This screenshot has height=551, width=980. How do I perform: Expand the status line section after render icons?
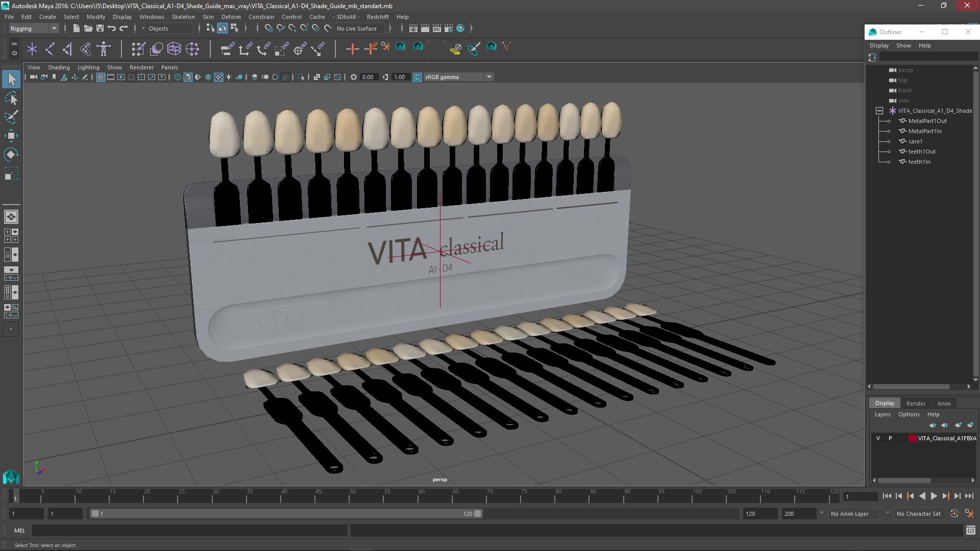point(471,29)
